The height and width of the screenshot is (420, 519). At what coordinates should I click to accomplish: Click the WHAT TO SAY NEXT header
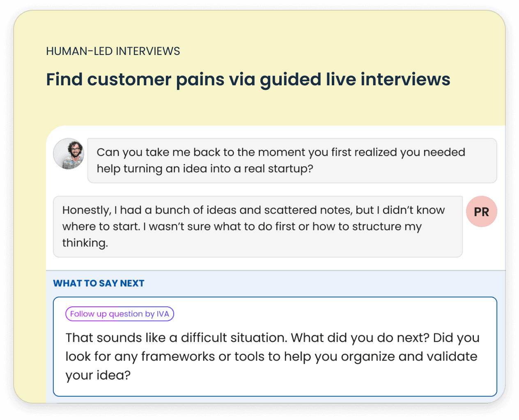(x=99, y=283)
